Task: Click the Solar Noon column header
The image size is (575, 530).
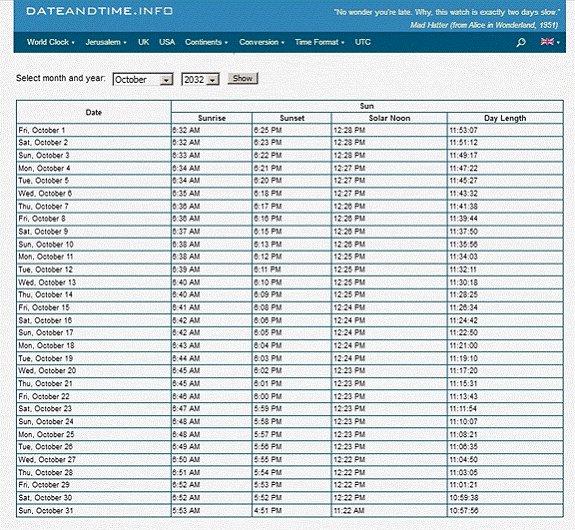Action: 389,118
